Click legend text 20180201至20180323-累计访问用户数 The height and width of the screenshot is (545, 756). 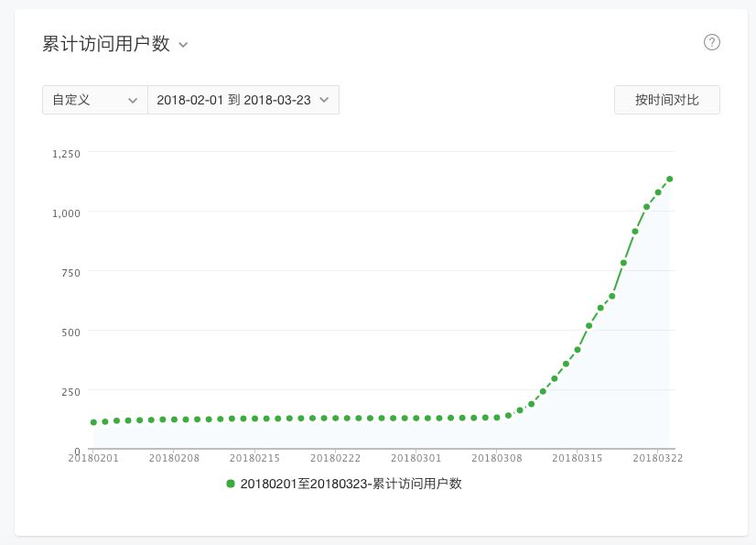351,484
